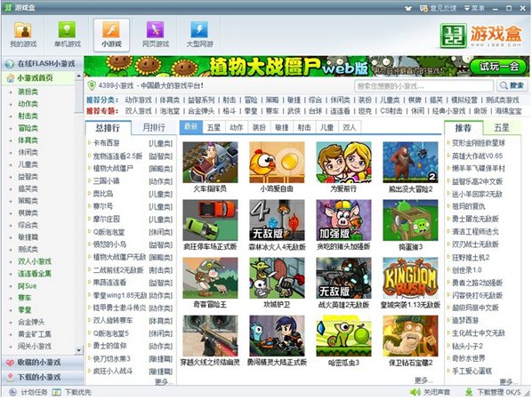This screenshot has width=532, height=400.
Task: Select the 敏捷 tab above the game grid
Action: pyautogui.click(x=282, y=127)
